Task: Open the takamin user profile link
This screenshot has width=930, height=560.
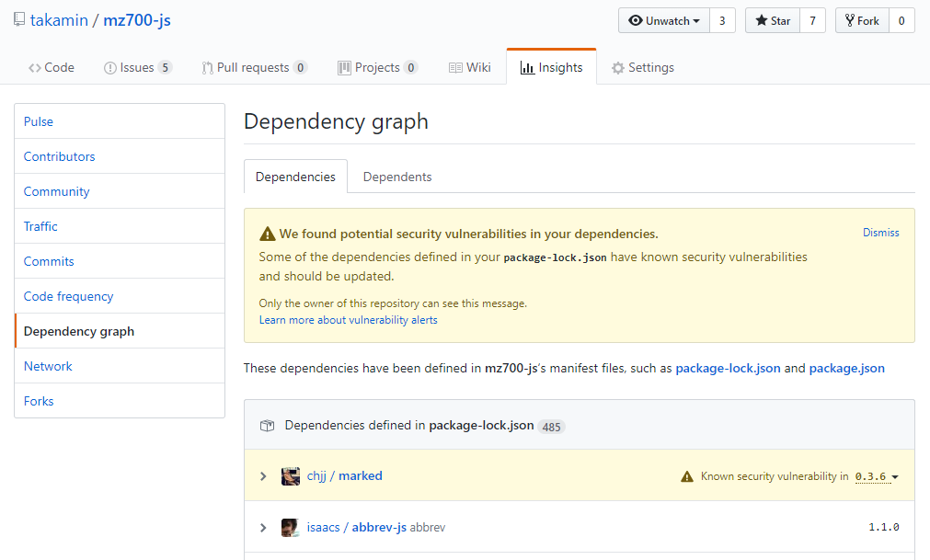Action: pyautogui.click(x=59, y=20)
